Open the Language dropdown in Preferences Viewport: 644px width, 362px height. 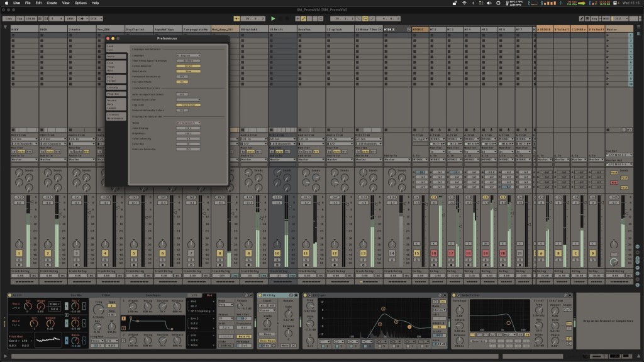pyautogui.click(x=189, y=55)
